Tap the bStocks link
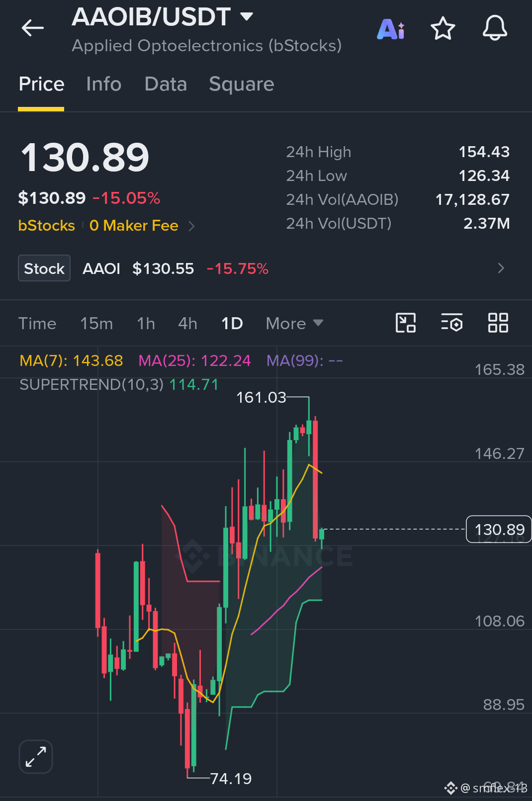532x801 pixels. 46,226
